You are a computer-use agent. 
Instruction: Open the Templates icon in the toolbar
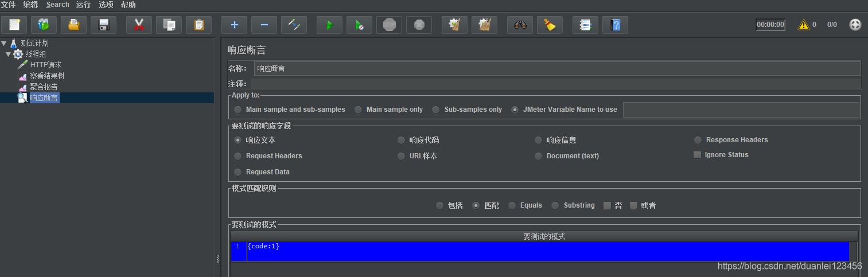coord(44,25)
